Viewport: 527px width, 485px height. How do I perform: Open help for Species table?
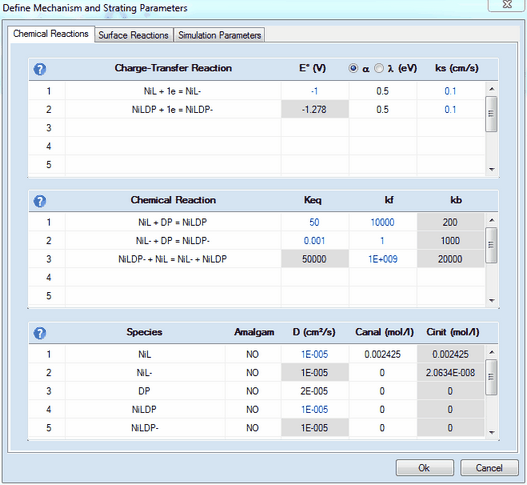[40, 333]
